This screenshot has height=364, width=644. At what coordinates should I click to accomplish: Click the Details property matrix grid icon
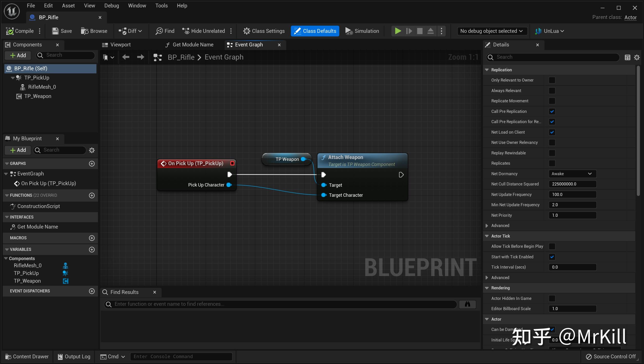click(x=627, y=57)
